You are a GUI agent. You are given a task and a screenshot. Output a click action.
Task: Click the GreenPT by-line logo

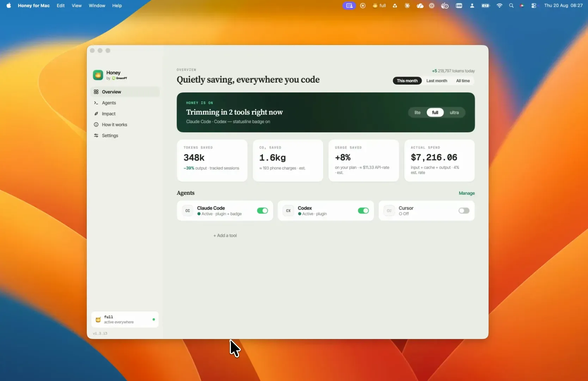[120, 78]
